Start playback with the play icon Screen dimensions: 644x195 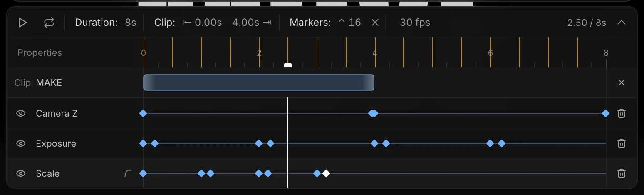coord(23,22)
